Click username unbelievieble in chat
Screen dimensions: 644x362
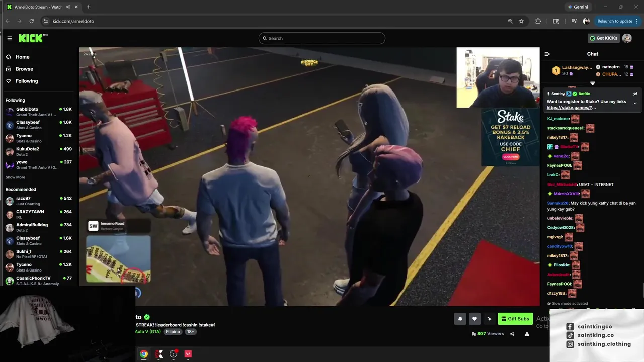(x=560, y=218)
